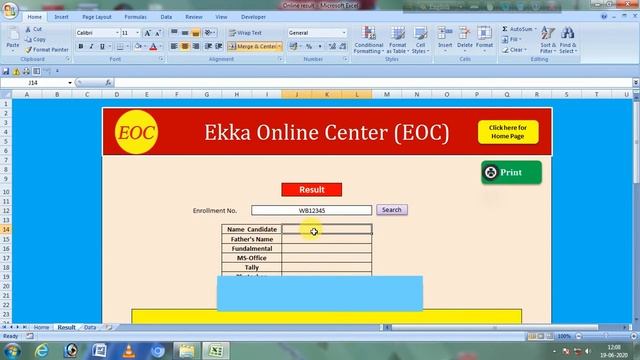Open Format as Table gallery
Screen dimensions: 640x360
[x=398, y=40]
